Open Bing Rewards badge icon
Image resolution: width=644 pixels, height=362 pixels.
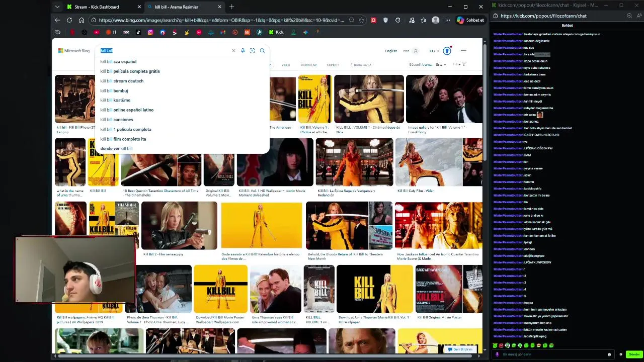click(x=447, y=51)
